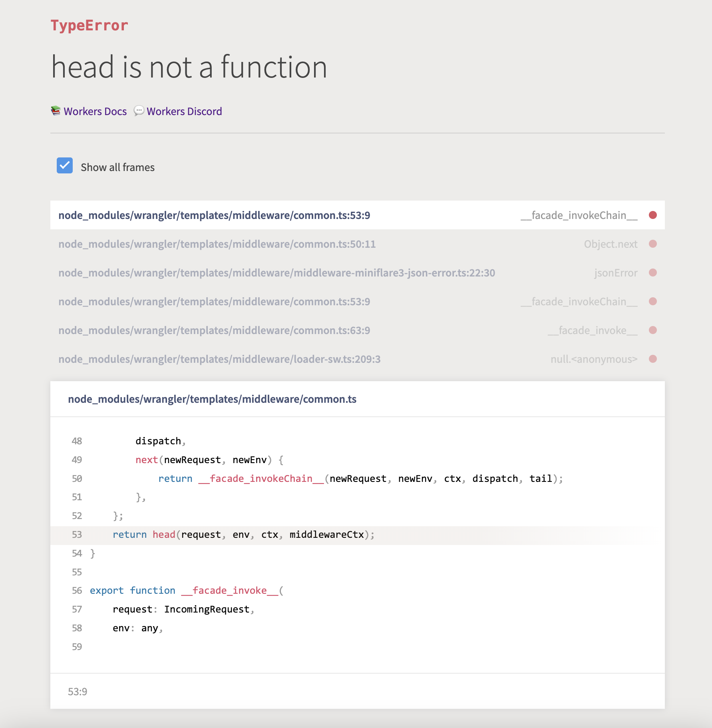Click the return __facade_invokeChain__ code on line 50
The width and height of the screenshot is (712, 728).
click(361, 479)
